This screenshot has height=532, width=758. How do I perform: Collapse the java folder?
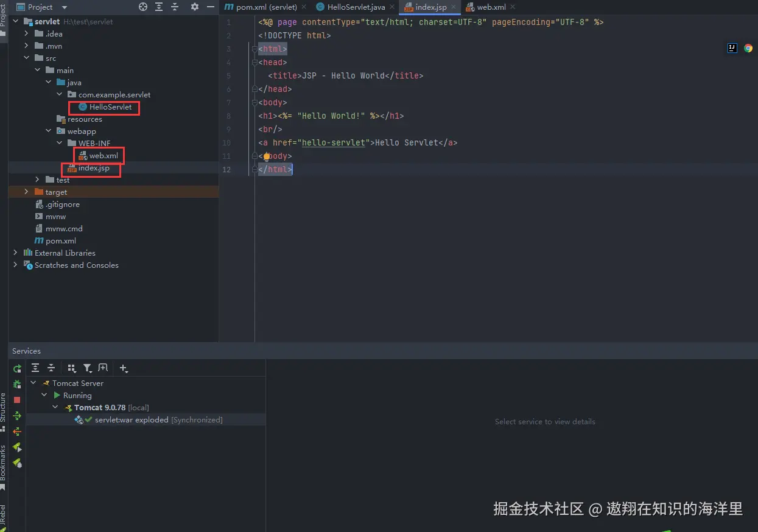click(48, 82)
